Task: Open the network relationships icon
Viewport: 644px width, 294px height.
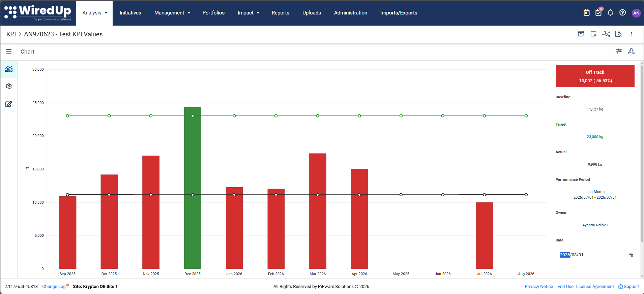Action: pyautogui.click(x=606, y=34)
